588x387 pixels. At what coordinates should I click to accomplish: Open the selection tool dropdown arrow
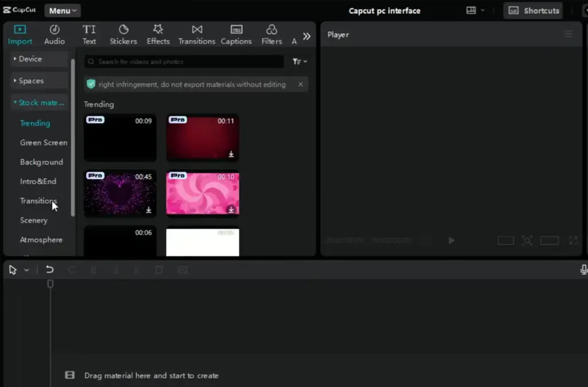[x=25, y=269]
